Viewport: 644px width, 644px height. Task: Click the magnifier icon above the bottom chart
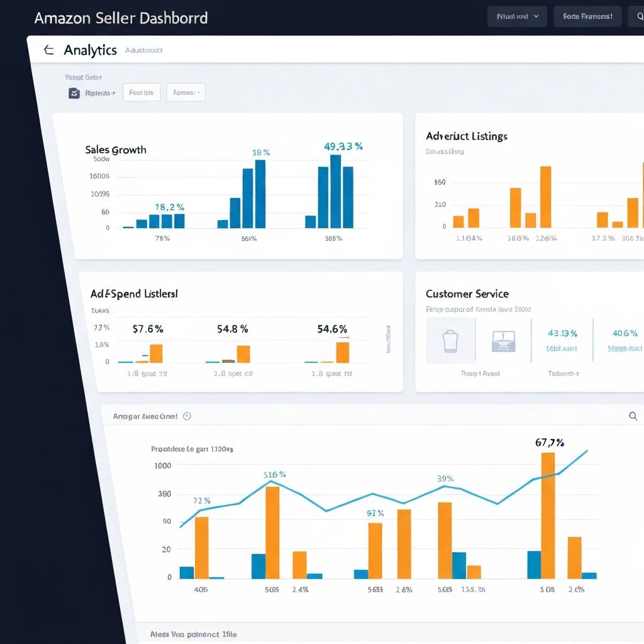click(633, 416)
